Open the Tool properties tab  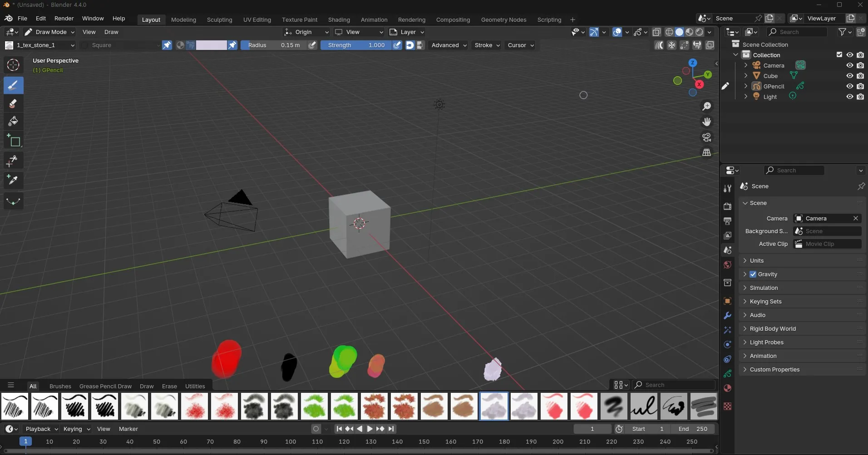pyautogui.click(x=727, y=188)
